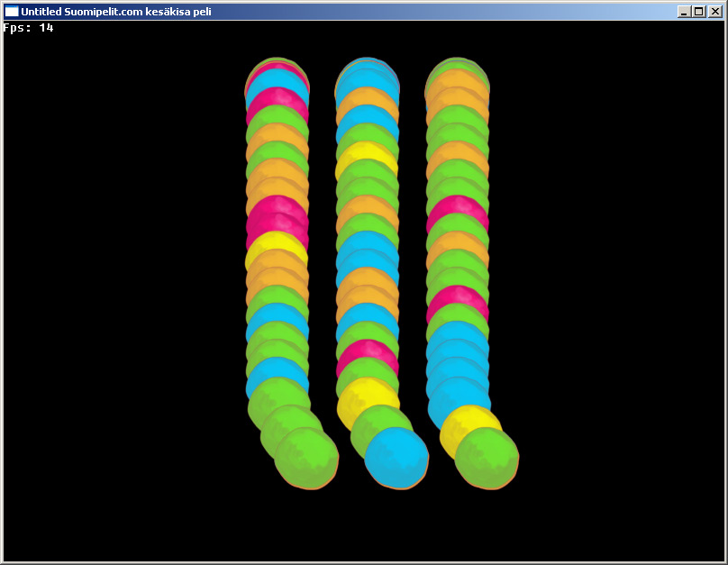Screen dimensions: 728x565
Task: Click the blue ball at the bottom of the middle column
Action: coord(396,458)
